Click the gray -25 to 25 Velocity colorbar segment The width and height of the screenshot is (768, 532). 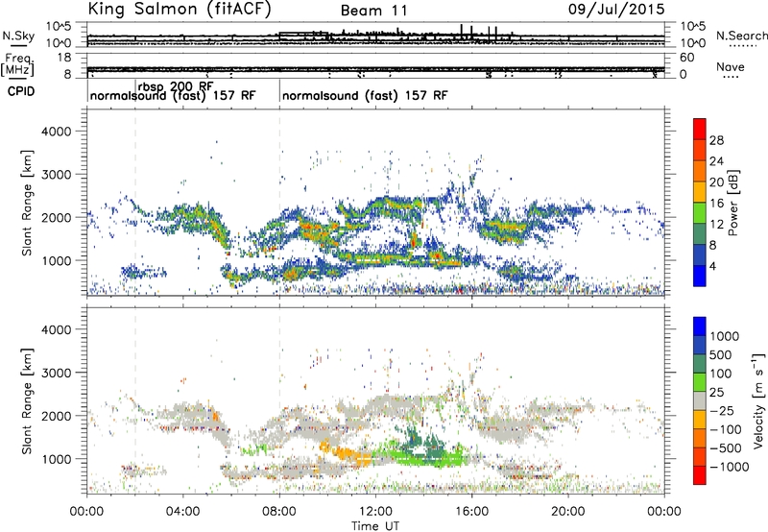coord(700,401)
